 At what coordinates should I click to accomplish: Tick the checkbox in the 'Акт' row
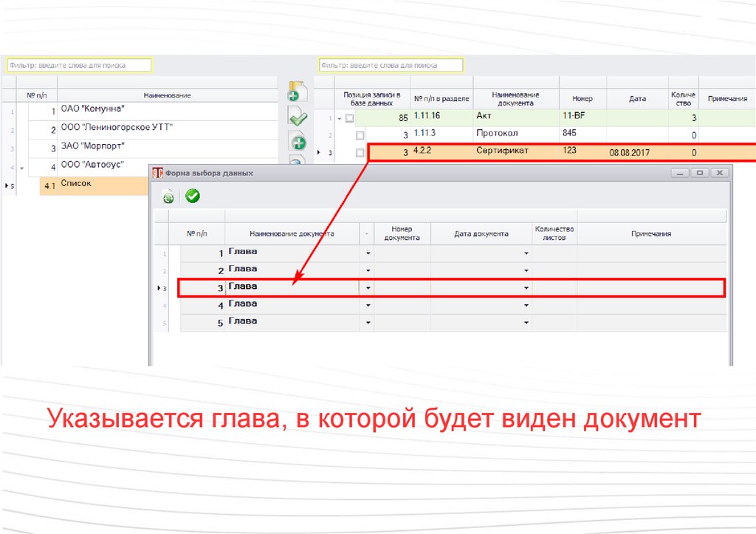tap(350, 118)
